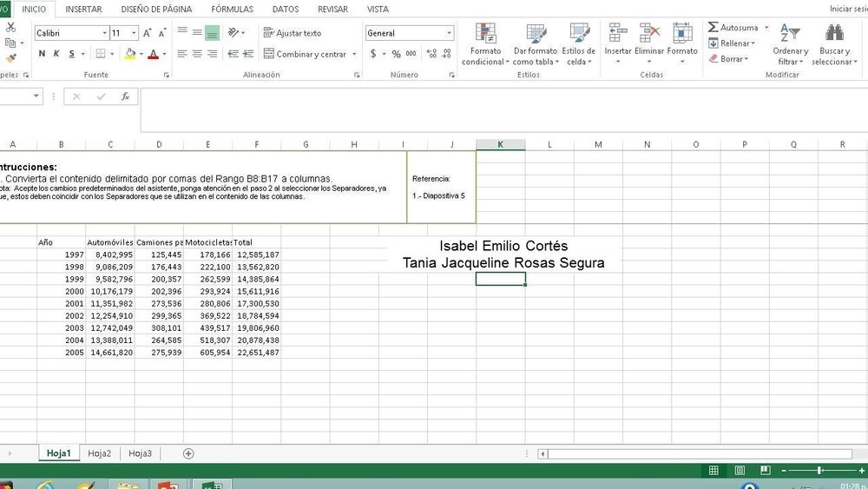Toggle Ajustar texto wrap option
Screen dimensions: 868x489
292,33
